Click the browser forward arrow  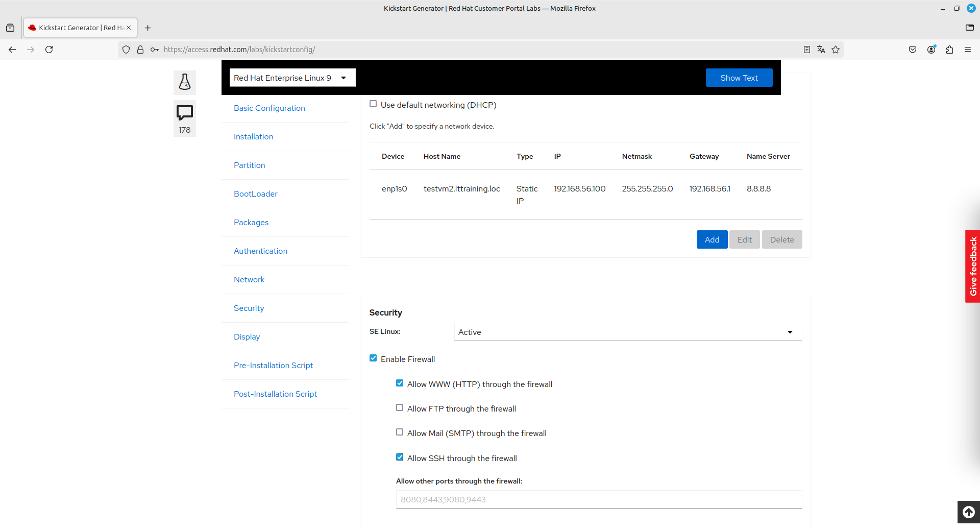pos(31,50)
